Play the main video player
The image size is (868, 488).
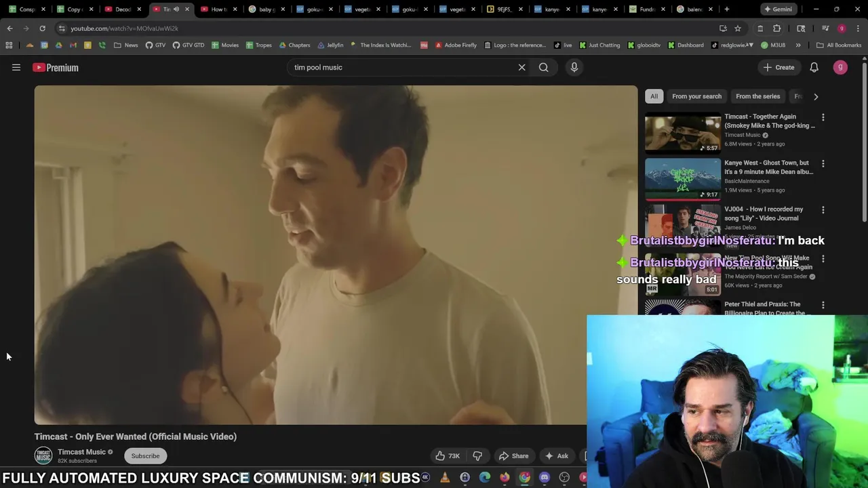[x=336, y=255]
